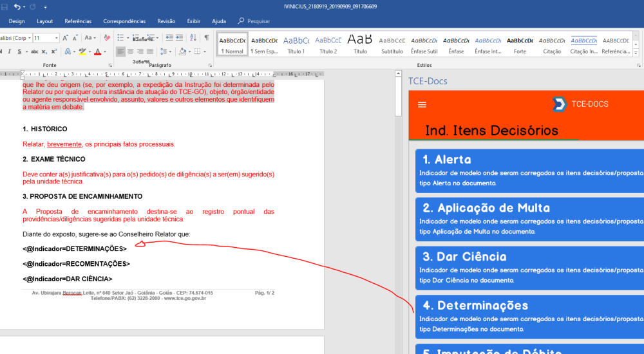This screenshot has height=354, width=644.
Task: Click the Pesquisar search field
Action: coord(258,21)
